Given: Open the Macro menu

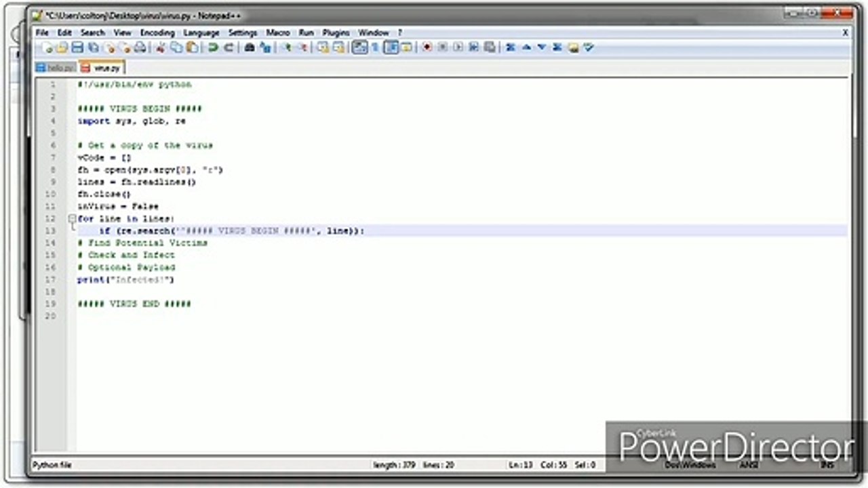Looking at the screenshot, I should click(278, 33).
